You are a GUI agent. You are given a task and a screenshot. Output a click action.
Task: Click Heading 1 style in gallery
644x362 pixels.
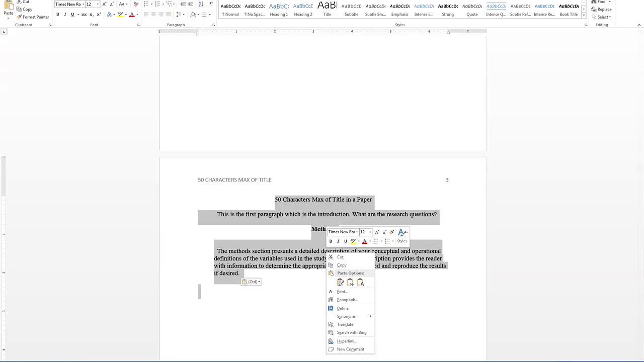[x=279, y=9]
